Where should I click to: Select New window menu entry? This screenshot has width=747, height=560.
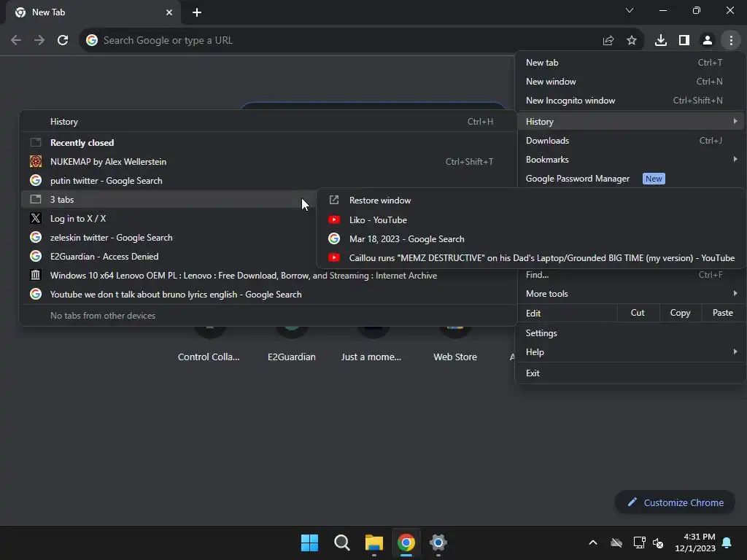click(x=631, y=82)
